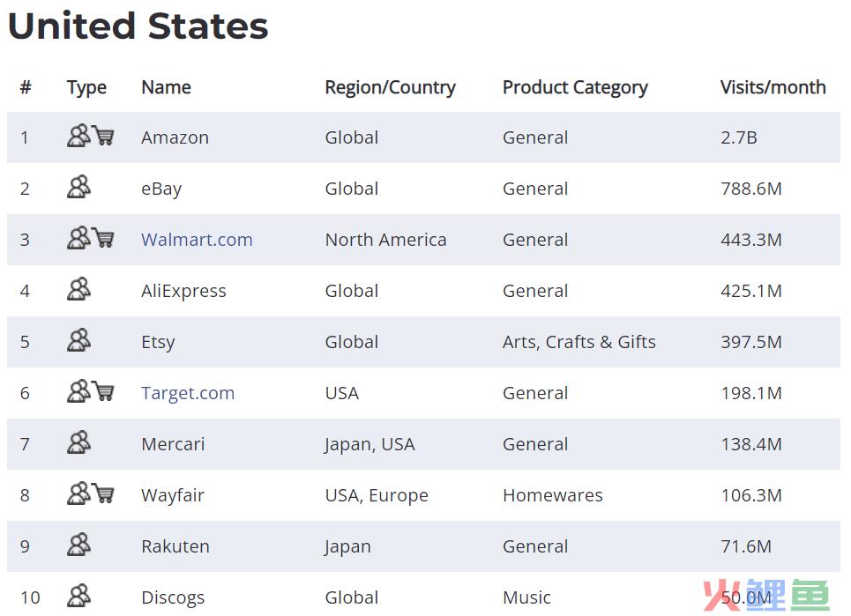The image size is (851, 616).
Task: Click the Region/Country column header
Action: click(390, 88)
